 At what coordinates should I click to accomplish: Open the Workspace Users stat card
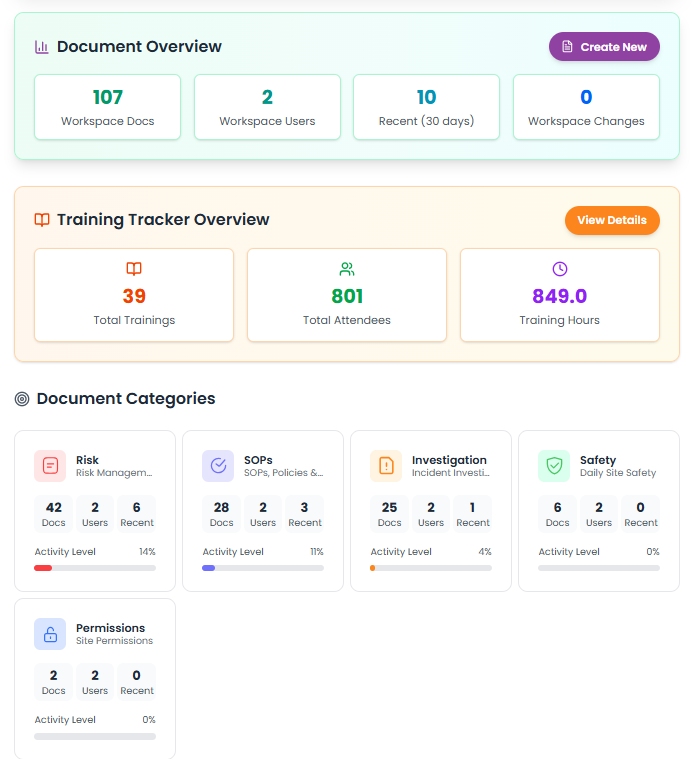click(267, 107)
